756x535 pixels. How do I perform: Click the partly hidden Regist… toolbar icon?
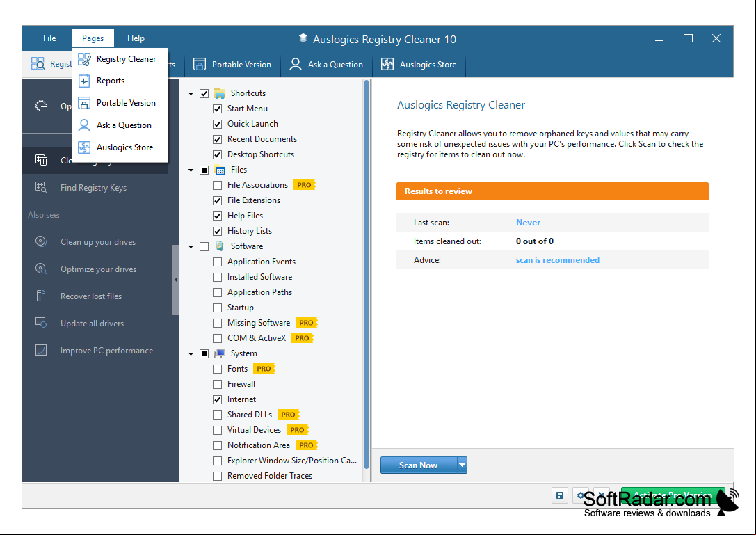click(38, 64)
